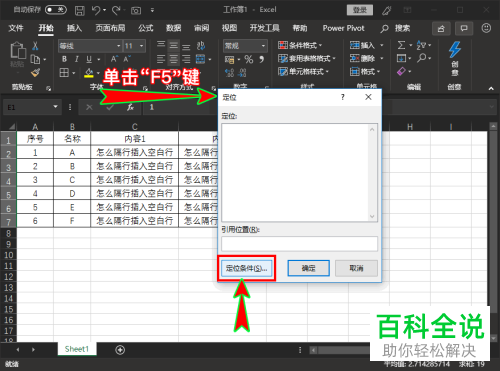The width and height of the screenshot is (500, 371).
Task: Click the Cut scissors icon
Action: point(35,46)
